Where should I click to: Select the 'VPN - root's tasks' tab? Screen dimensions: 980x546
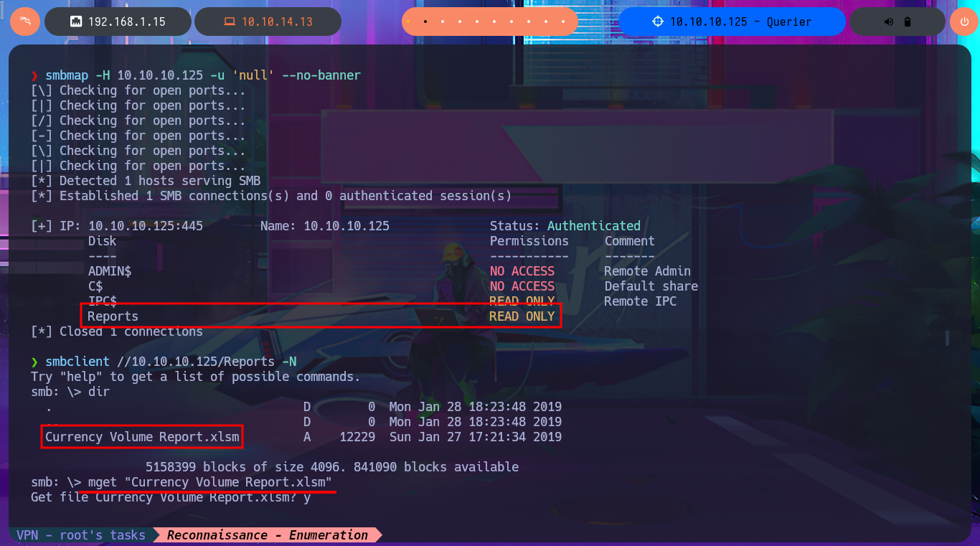point(81,535)
